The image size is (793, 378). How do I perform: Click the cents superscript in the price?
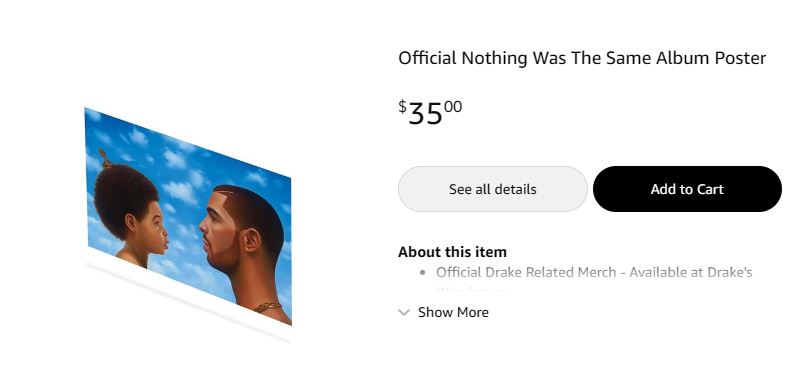tap(453, 107)
